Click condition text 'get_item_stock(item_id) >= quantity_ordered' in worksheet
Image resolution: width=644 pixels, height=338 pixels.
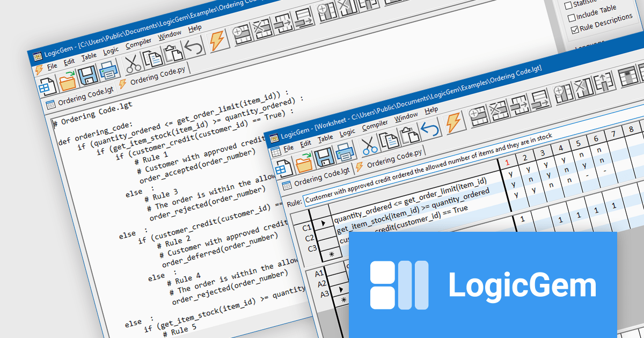(413, 211)
